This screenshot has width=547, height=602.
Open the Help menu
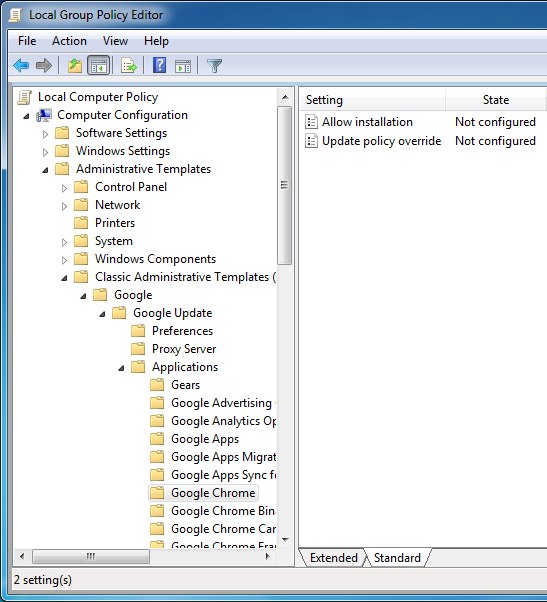pos(156,41)
